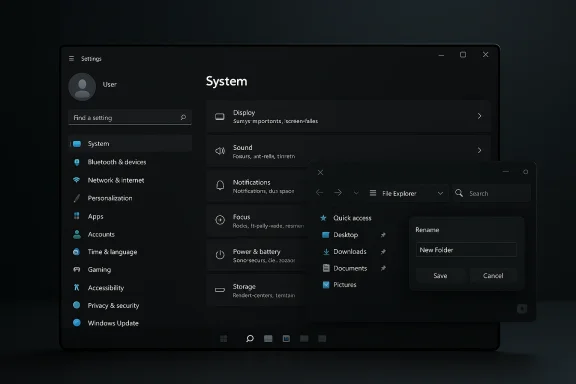Screen dimensions: 576x384
Task: Click the Storage drive icon
Action: click(220, 290)
